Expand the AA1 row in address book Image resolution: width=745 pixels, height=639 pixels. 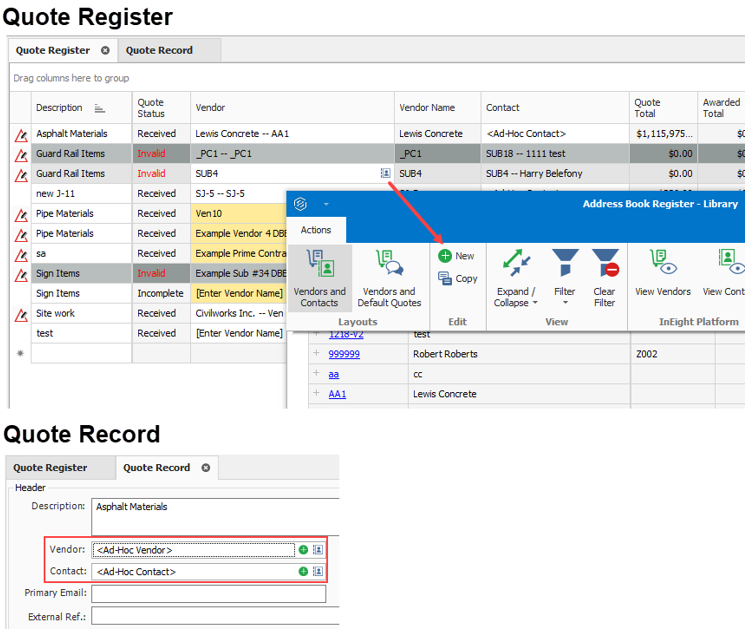pyautogui.click(x=316, y=394)
